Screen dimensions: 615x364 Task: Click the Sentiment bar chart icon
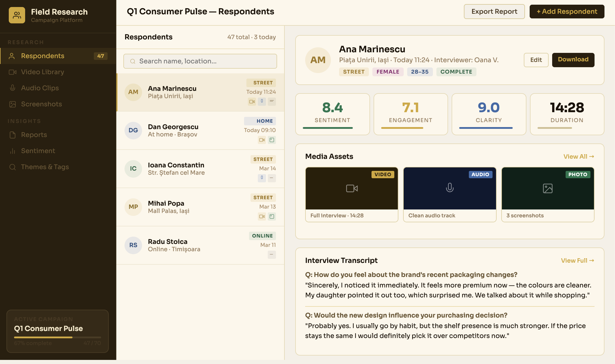[x=13, y=151]
